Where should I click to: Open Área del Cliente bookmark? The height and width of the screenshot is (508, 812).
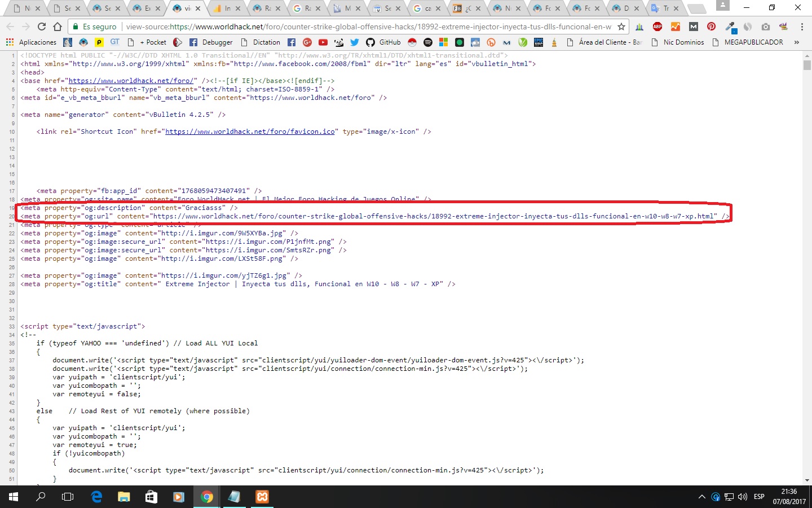[x=604, y=42]
